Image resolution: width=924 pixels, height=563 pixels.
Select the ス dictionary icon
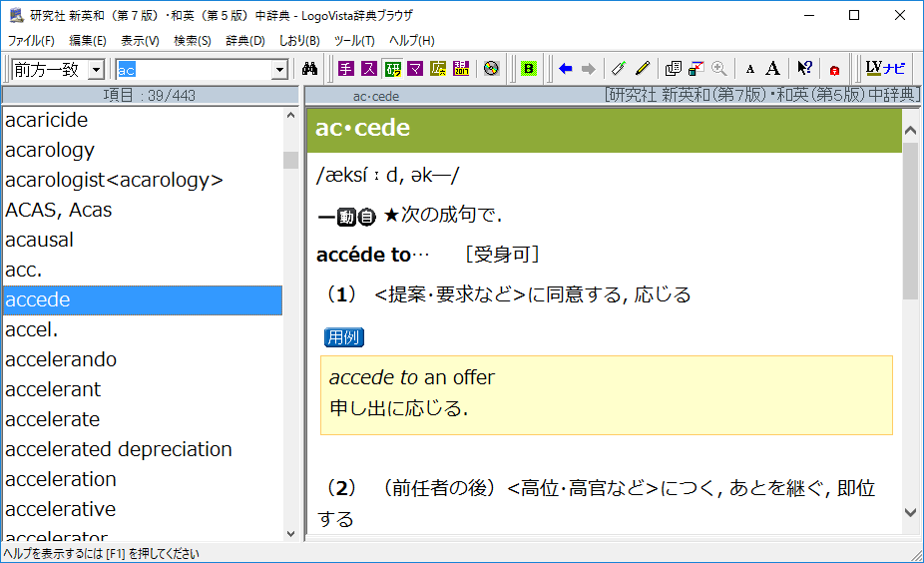pos(369,69)
